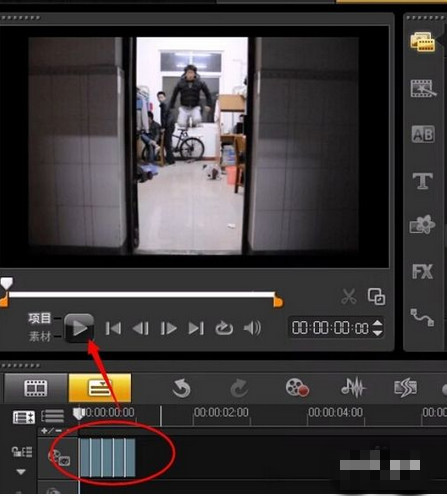Switch to Storyboard view tab
The height and width of the screenshot is (496, 447).
[36, 388]
